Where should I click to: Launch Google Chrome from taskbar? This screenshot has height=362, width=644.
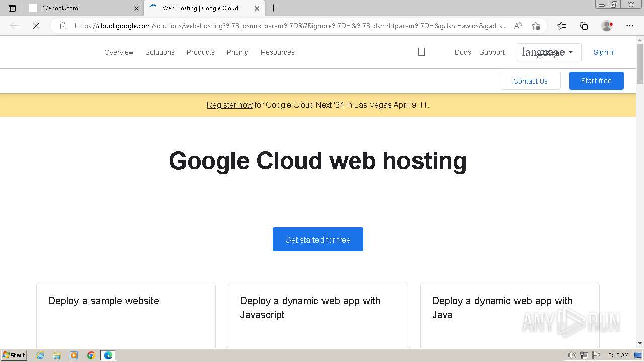pyautogui.click(x=91, y=355)
